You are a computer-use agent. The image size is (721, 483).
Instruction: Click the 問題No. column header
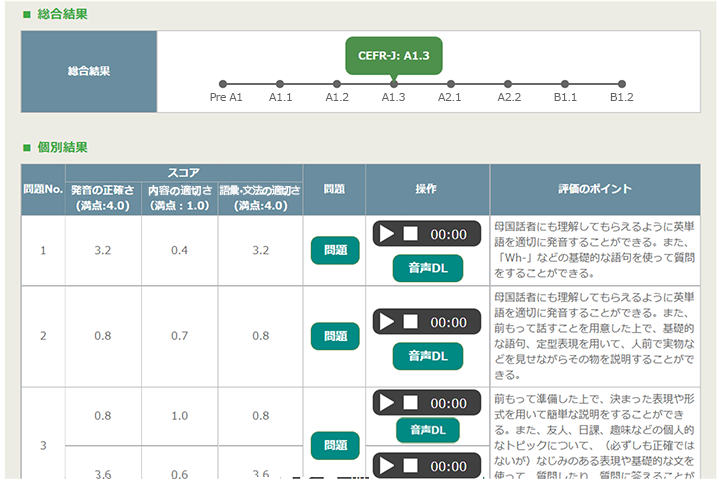(43, 189)
